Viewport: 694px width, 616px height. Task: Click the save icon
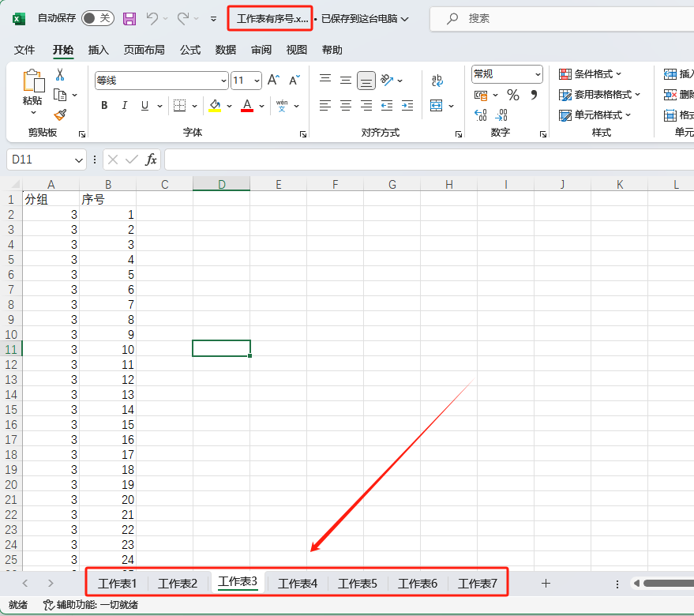point(129,17)
